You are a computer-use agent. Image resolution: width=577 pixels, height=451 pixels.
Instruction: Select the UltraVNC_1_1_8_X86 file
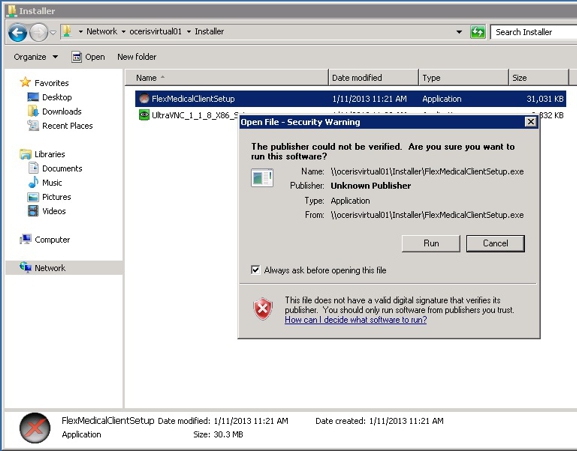194,116
